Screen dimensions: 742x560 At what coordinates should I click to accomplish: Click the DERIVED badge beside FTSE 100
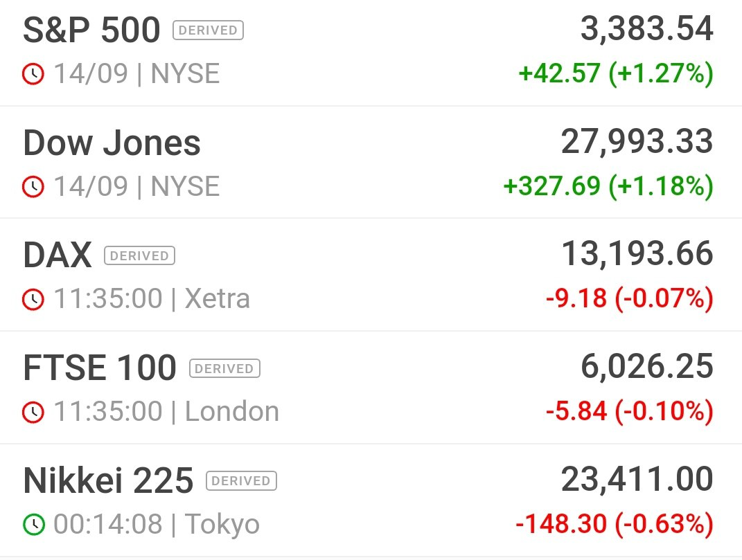click(224, 368)
